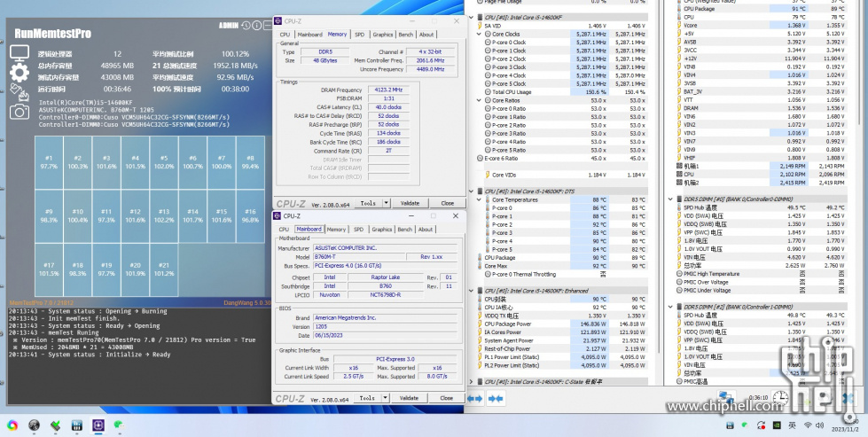The width and height of the screenshot is (868, 437).
Task: Click Validate in CPU-Z Memory window
Action: click(410, 203)
